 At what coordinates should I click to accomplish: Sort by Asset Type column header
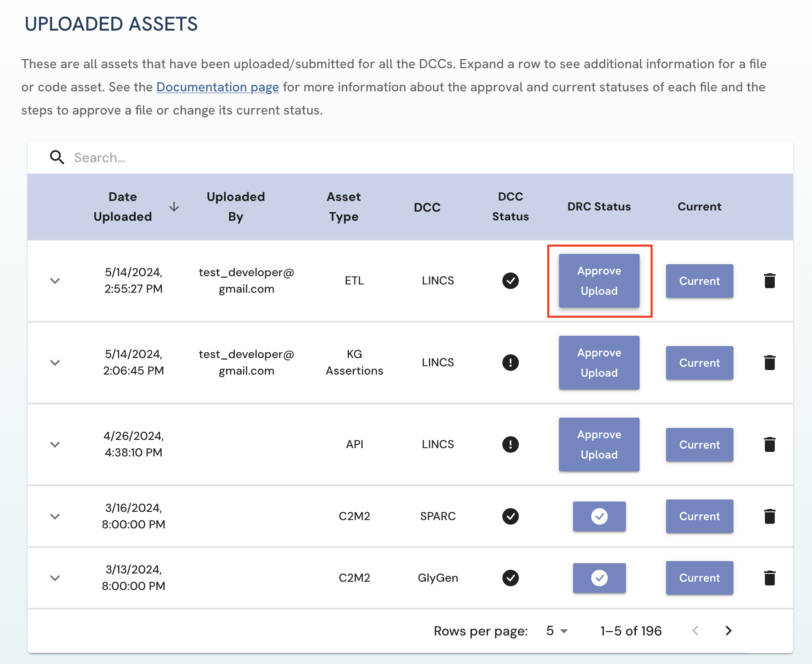[x=344, y=207]
